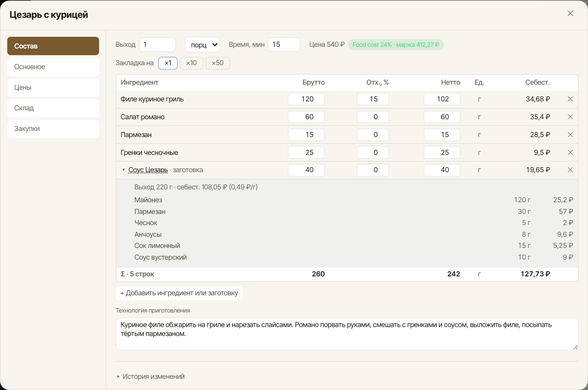This screenshot has height=390, width=588.
Task: Switch to the Склад tab
Action: tap(53, 108)
